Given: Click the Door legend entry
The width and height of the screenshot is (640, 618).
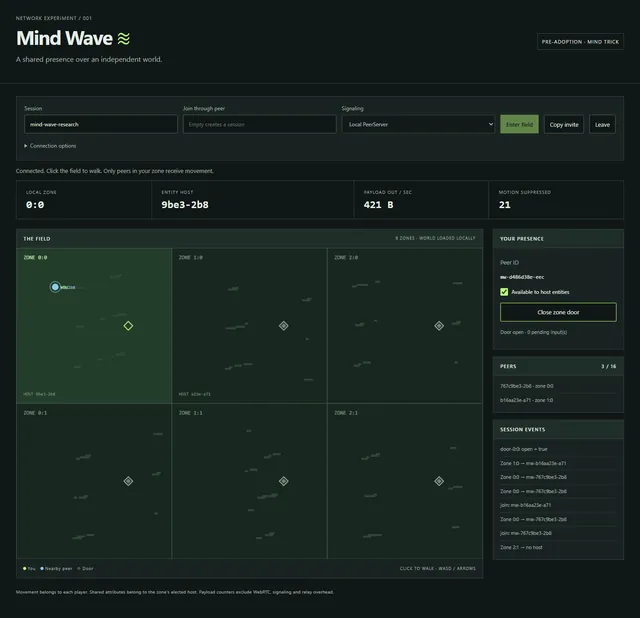Looking at the screenshot, I should pyautogui.click(x=85, y=569).
